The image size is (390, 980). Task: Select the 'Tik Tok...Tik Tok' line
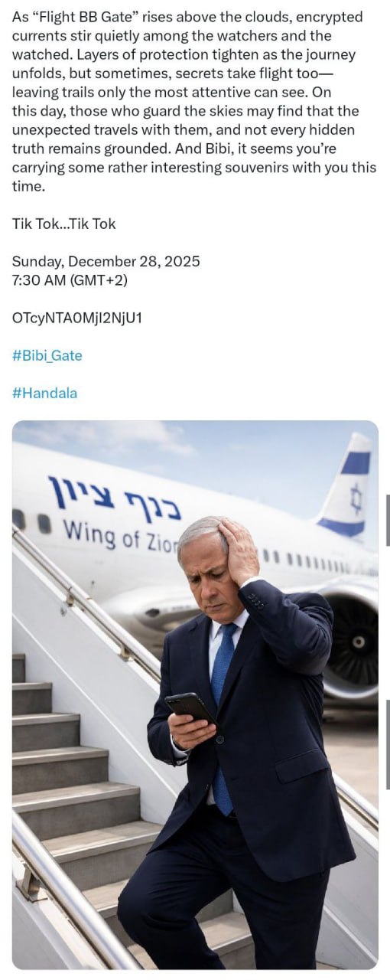coord(64,224)
